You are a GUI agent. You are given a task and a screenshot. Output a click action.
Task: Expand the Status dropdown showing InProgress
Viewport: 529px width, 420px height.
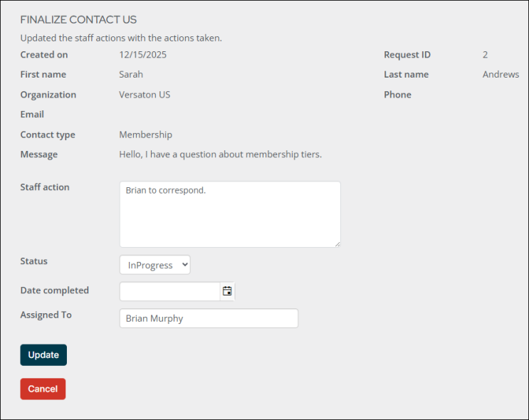click(x=154, y=265)
